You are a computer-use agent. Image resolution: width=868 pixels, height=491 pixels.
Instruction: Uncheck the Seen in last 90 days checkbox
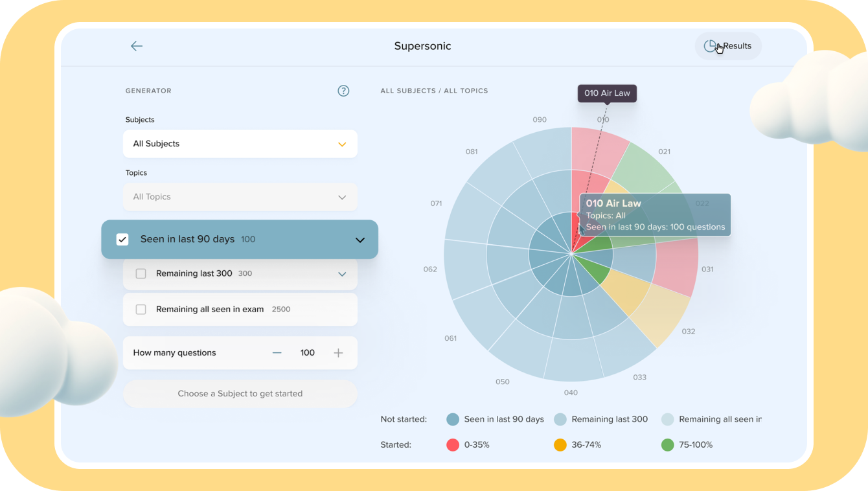(122, 240)
